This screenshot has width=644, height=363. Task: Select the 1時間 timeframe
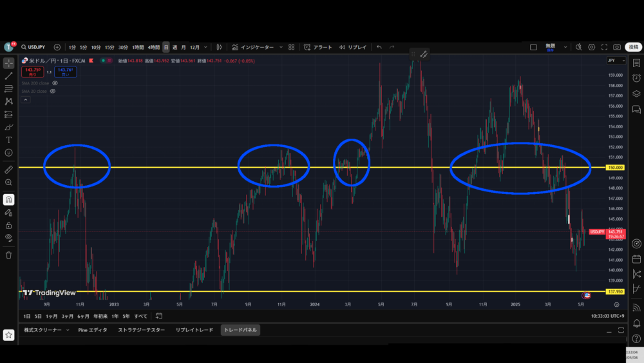138,47
